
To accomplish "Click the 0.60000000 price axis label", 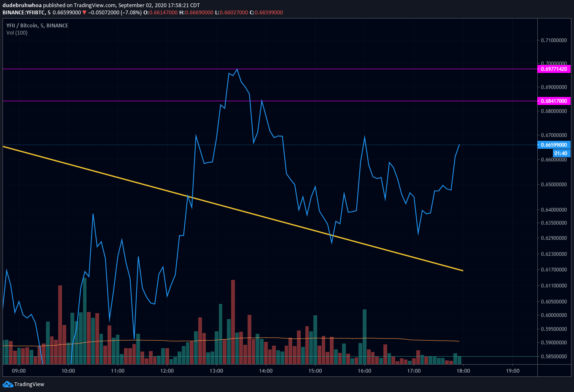I will (x=554, y=315).
